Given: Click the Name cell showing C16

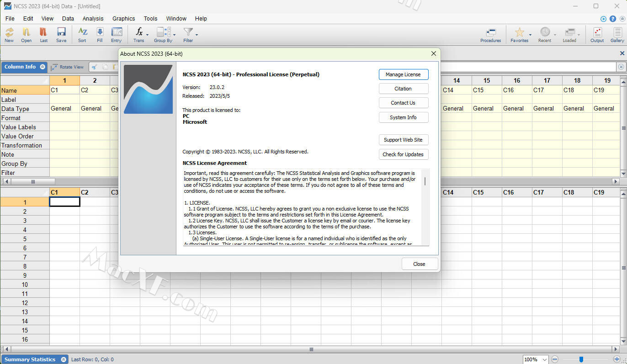Looking at the screenshot, I should tap(517, 90).
